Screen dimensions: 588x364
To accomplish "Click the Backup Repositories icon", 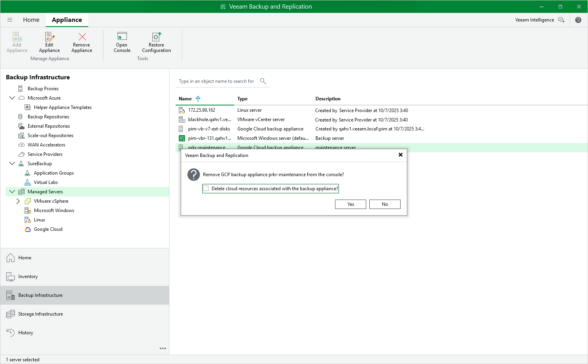I will click(21, 117).
